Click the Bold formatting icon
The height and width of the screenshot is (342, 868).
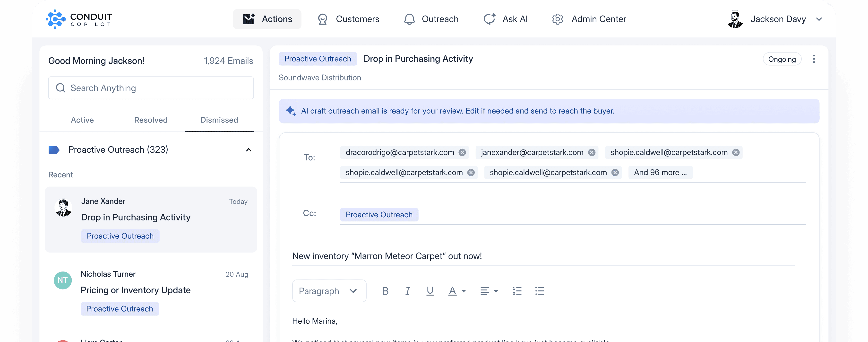point(385,291)
